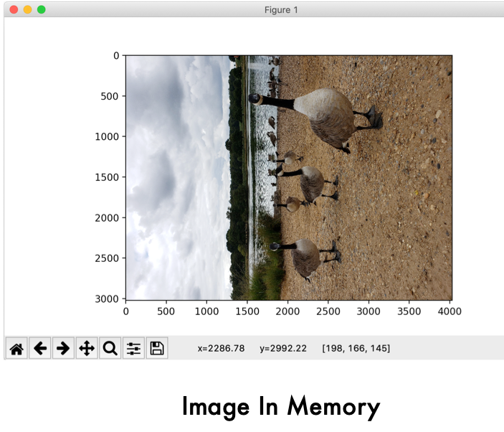The image size is (504, 432).
Task: Select the Zoom to rectangle tool
Action: (x=110, y=349)
